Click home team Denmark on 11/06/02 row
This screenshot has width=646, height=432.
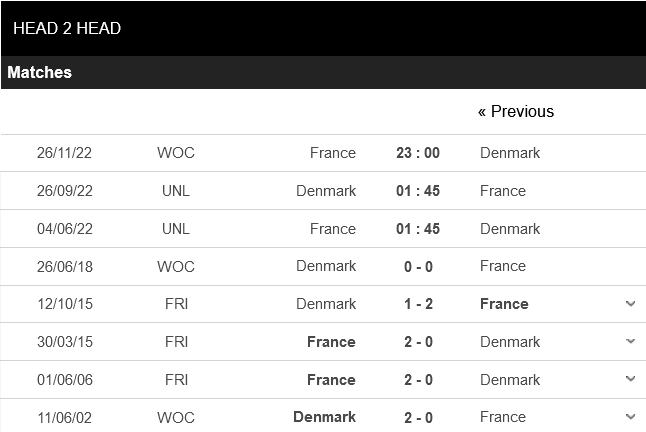point(325,417)
